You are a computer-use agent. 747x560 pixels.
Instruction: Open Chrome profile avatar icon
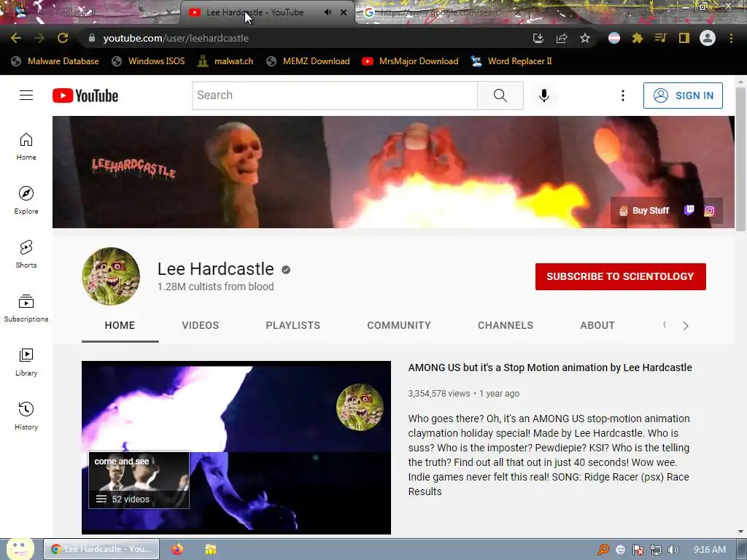coord(708,38)
